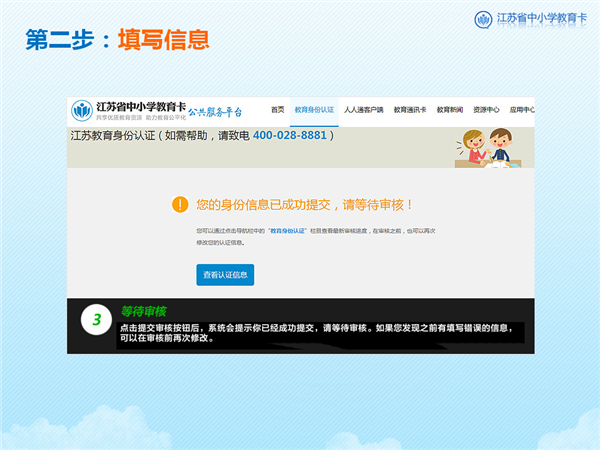Click the 公共服务平台 text in header
Screen dimensions: 600x450
pos(215,112)
